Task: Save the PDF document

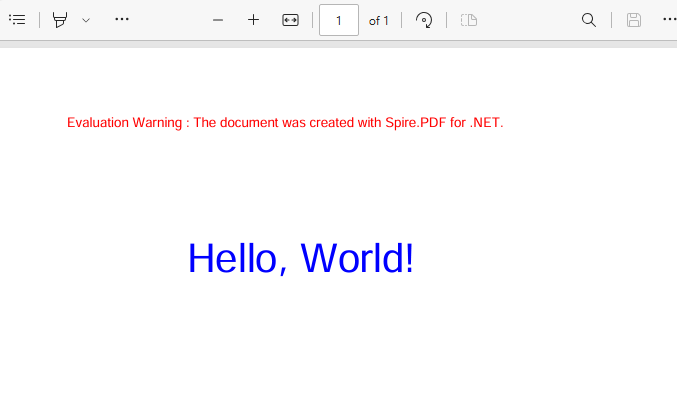Action: click(x=634, y=20)
